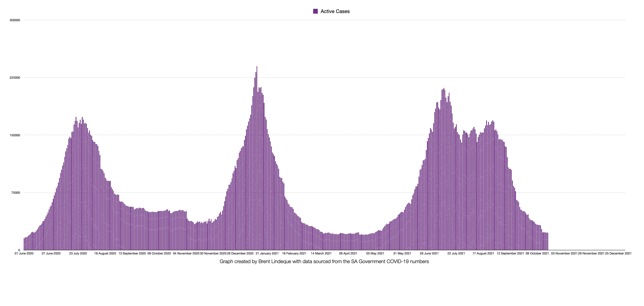Click the 26 June 2021 date label
Viewport: 644px width, 306px height.
click(x=429, y=253)
